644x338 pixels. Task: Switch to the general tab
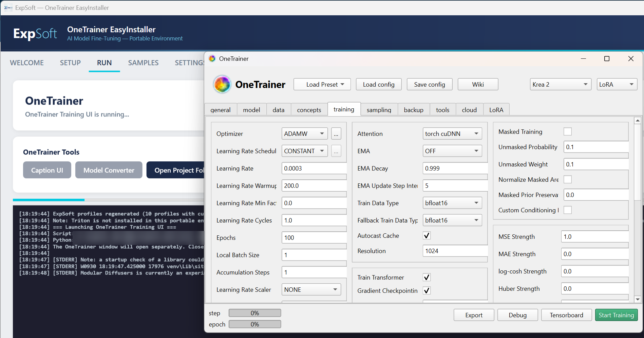click(221, 110)
